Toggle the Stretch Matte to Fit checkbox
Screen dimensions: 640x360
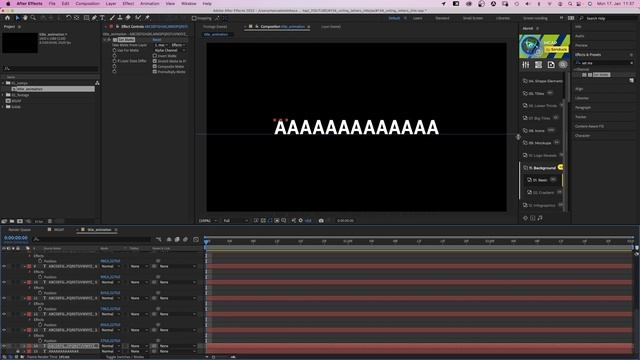pos(155,61)
